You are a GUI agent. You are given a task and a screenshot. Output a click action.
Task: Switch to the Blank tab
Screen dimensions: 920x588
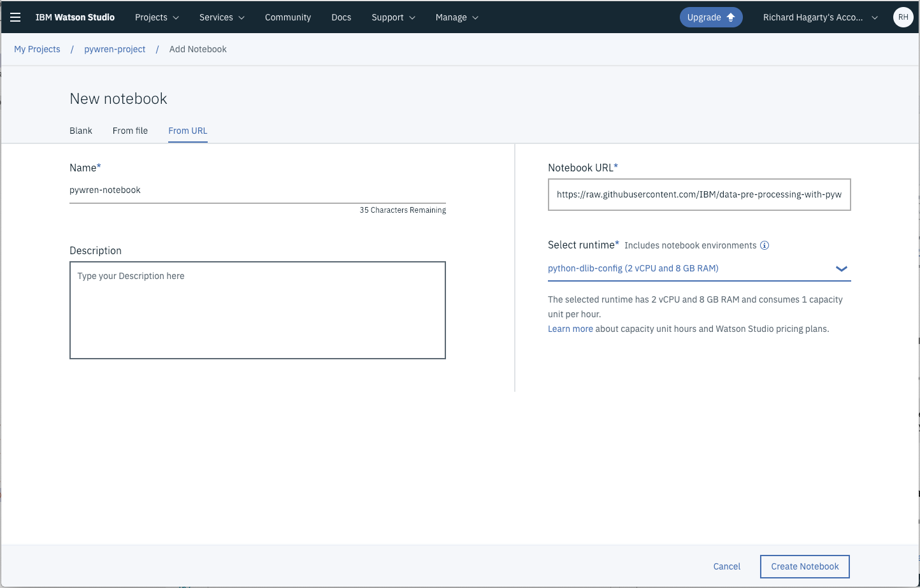(81, 131)
